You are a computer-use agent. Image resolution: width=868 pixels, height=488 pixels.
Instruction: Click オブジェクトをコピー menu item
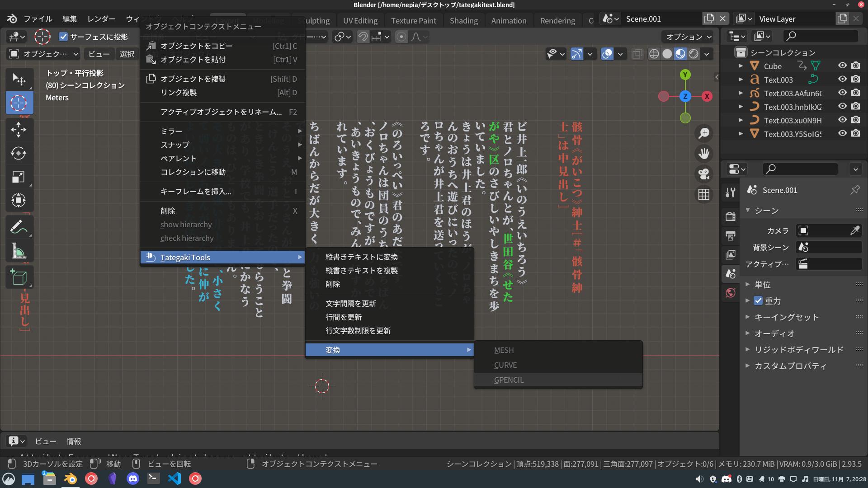coord(222,46)
